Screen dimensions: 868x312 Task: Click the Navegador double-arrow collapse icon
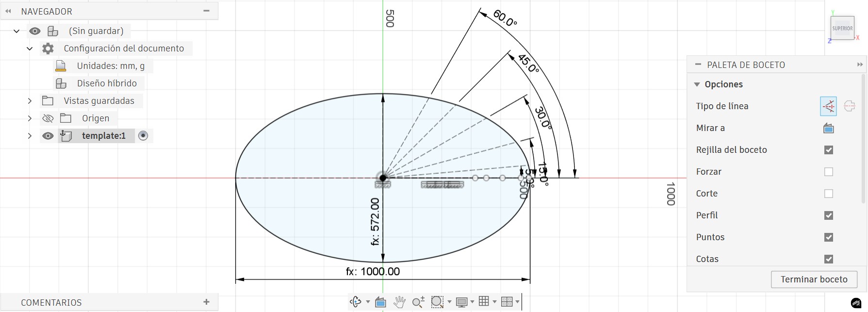(x=8, y=11)
